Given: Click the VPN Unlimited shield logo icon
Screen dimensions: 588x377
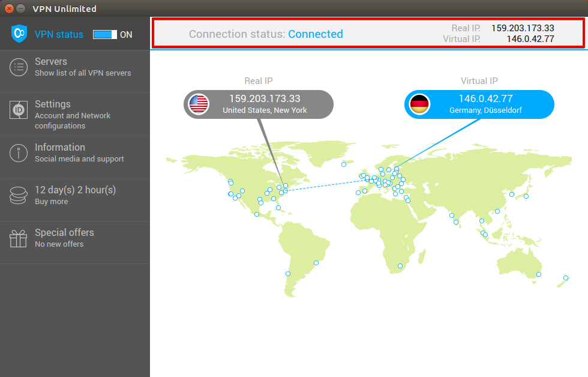Looking at the screenshot, I should 19,34.
